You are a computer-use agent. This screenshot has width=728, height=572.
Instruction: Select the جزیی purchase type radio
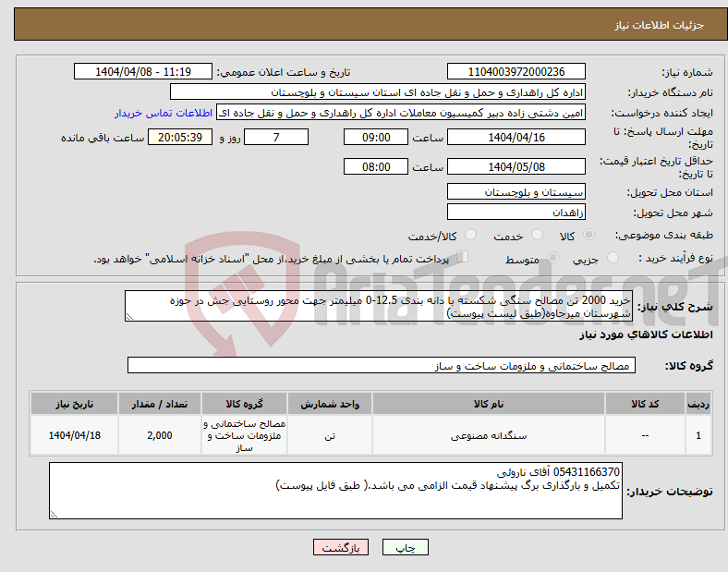click(613, 257)
